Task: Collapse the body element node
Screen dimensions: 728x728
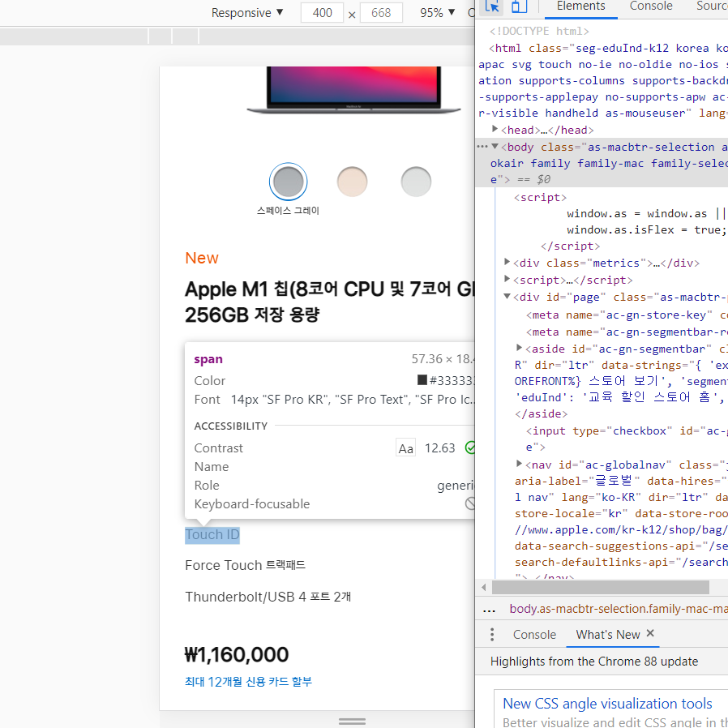Action: click(495, 147)
